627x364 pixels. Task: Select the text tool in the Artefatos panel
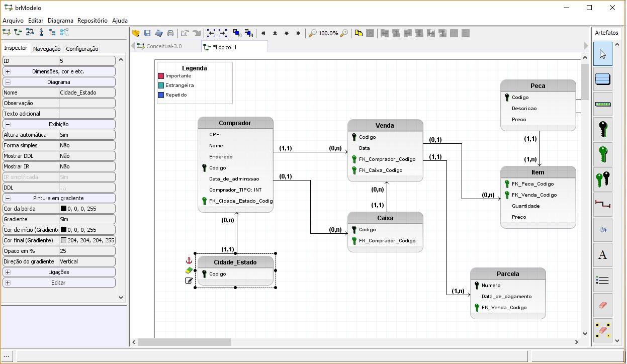(602, 254)
